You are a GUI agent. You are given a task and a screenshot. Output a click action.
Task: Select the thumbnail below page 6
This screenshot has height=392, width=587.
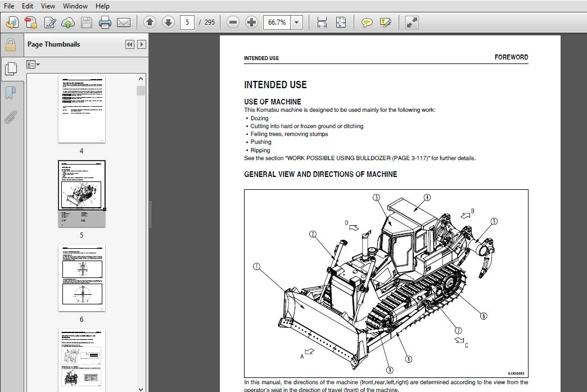(82, 361)
